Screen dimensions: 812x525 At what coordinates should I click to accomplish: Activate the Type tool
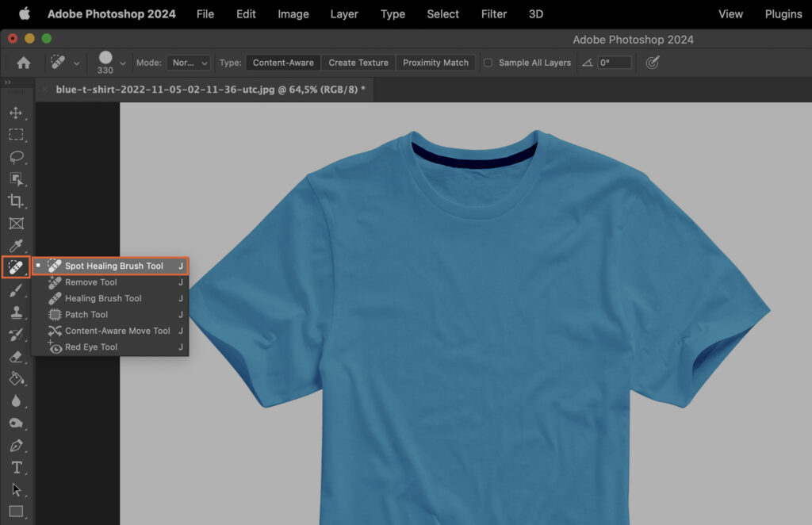(x=16, y=467)
